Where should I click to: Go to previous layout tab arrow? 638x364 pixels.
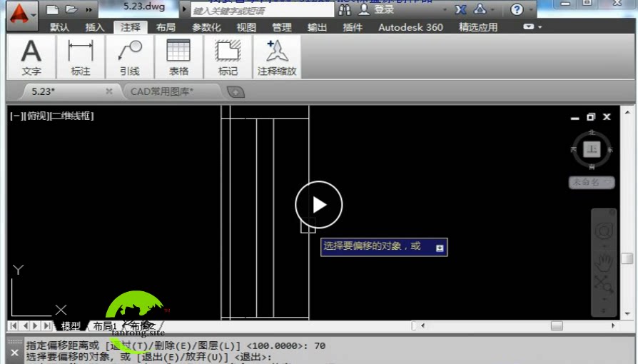pos(25,325)
